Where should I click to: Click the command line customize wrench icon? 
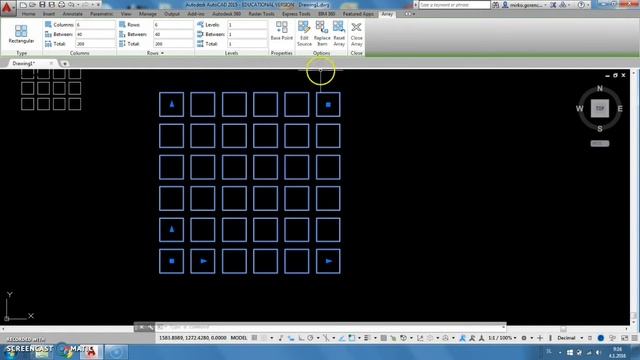coord(150,327)
